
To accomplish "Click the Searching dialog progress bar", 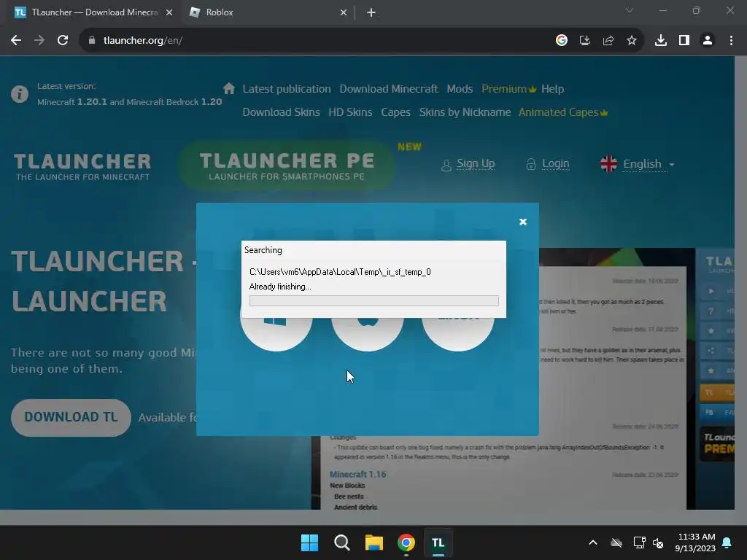I will pyautogui.click(x=374, y=300).
